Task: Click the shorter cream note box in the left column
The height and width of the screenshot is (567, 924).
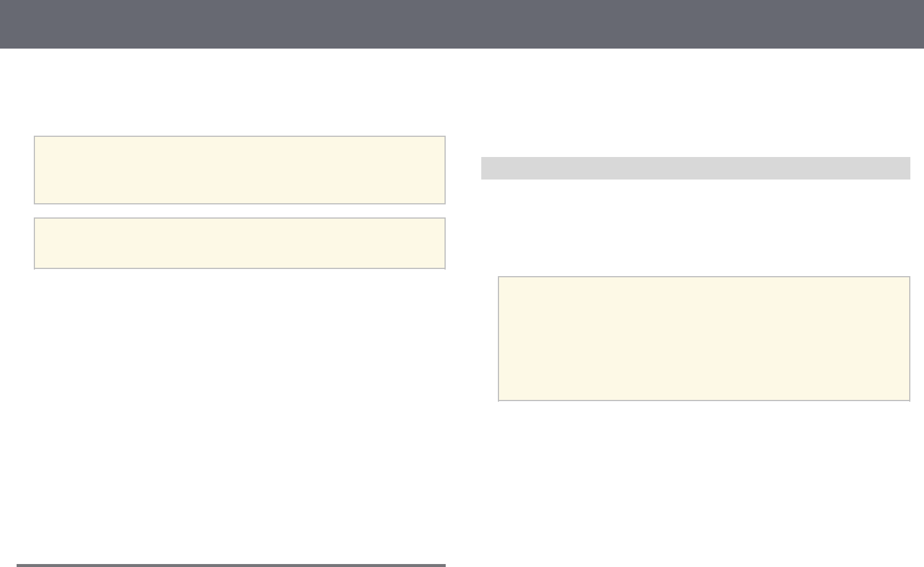Action: click(x=239, y=244)
